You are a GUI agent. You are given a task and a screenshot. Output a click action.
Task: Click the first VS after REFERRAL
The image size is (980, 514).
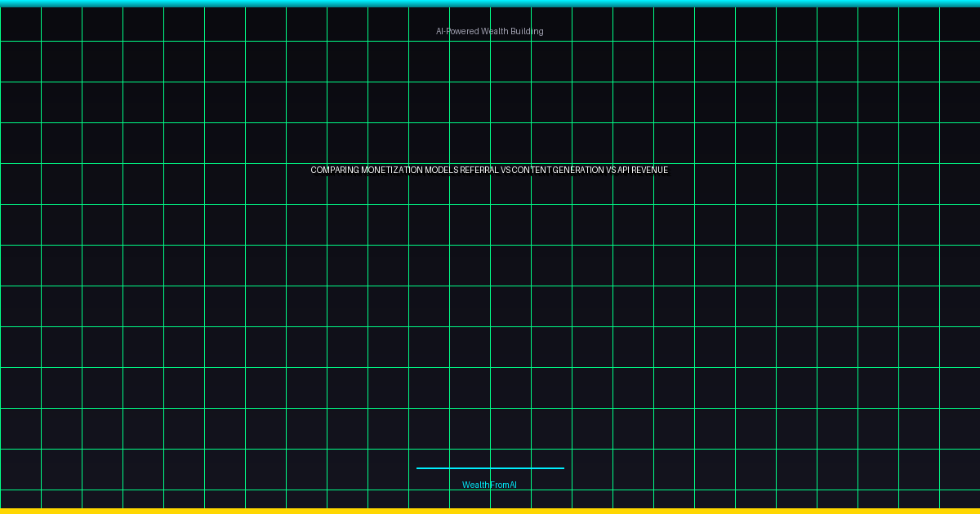[x=506, y=171]
